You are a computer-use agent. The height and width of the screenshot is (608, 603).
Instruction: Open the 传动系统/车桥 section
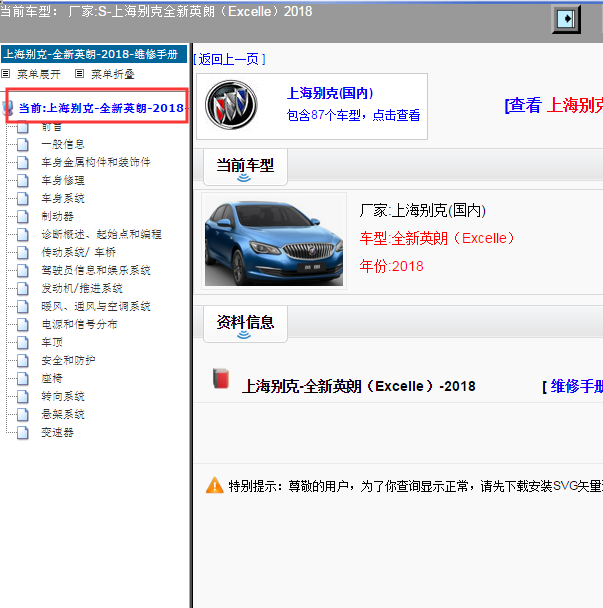[79, 252]
